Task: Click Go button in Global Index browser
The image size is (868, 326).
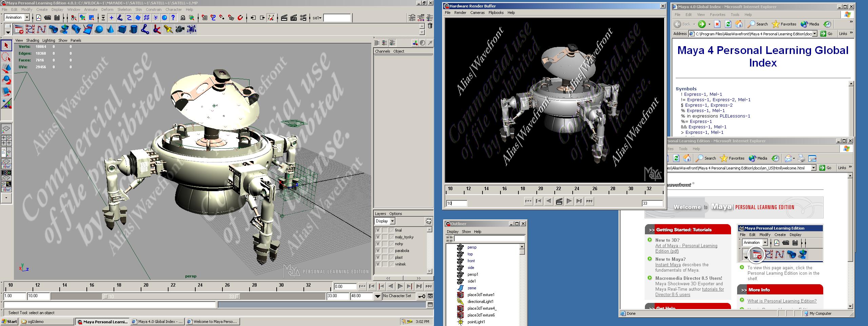Action: (x=827, y=34)
